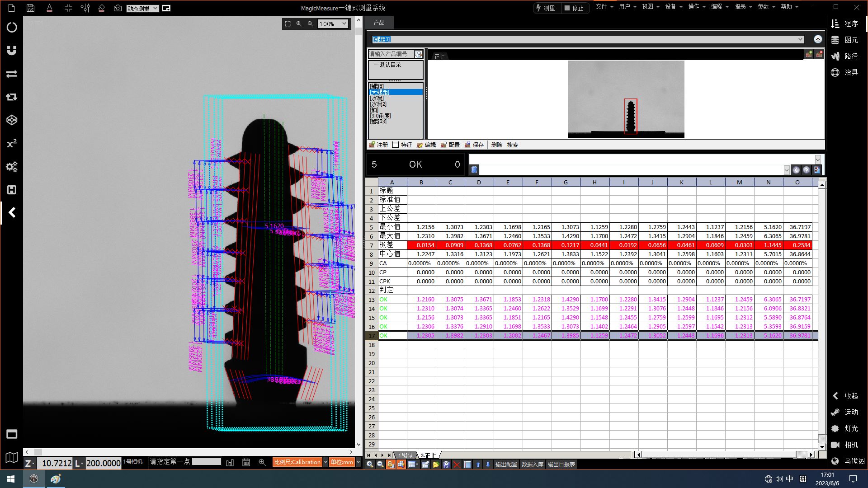Click the product number search input field
Image resolution: width=868 pixels, height=488 pixels.
[392, 54]
